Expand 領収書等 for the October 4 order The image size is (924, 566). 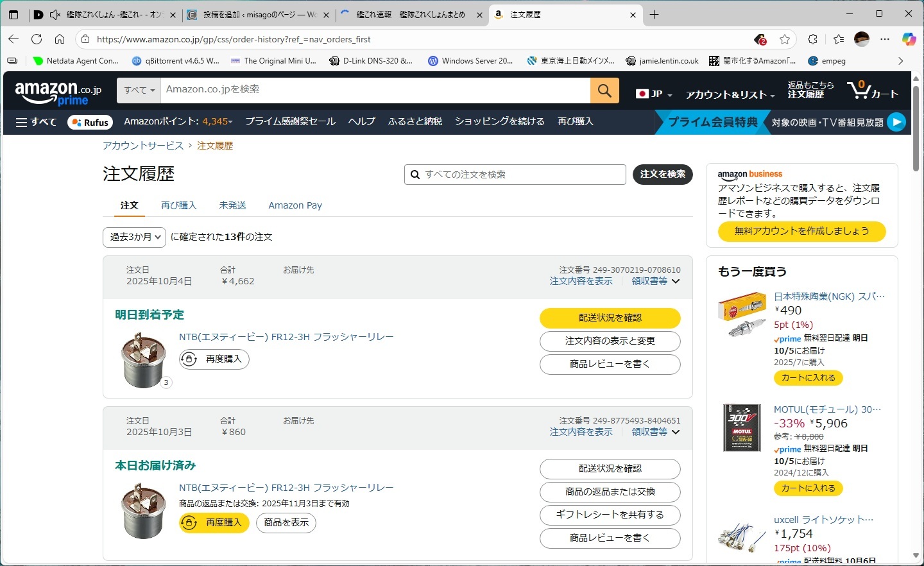655,281
